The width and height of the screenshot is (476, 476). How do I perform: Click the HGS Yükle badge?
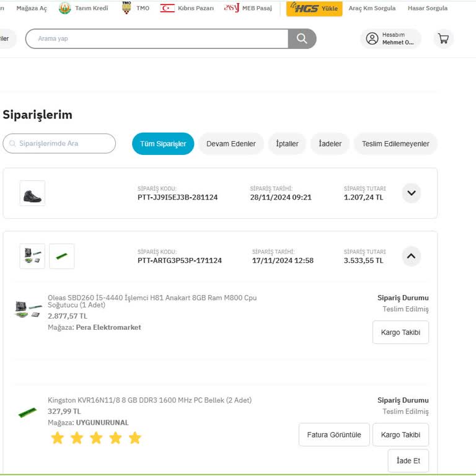click(314, 8)
